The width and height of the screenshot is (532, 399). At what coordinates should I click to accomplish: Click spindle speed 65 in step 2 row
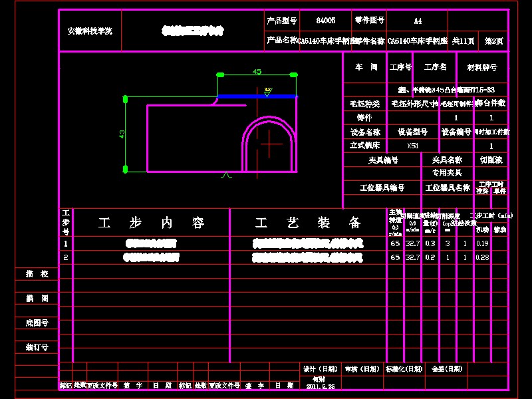click(395, 257)
